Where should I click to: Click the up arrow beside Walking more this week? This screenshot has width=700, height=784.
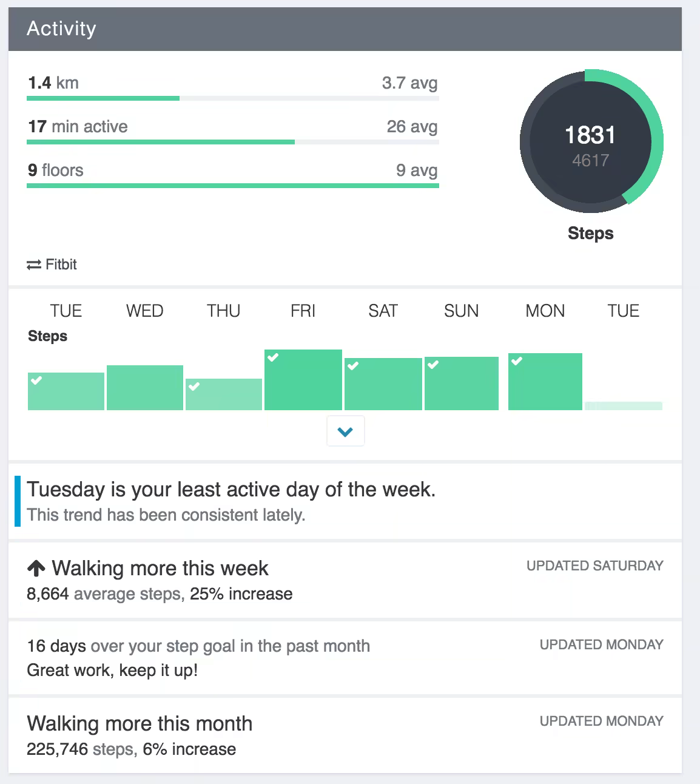36,569
